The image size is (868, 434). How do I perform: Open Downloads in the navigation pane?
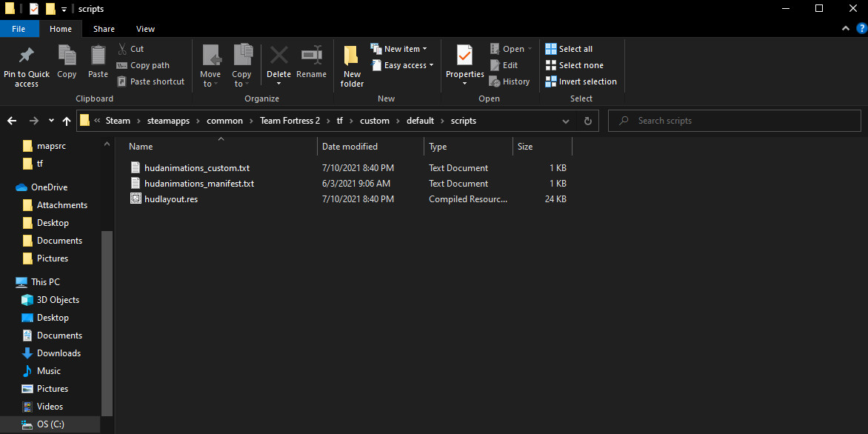click(x=59, y=353)
